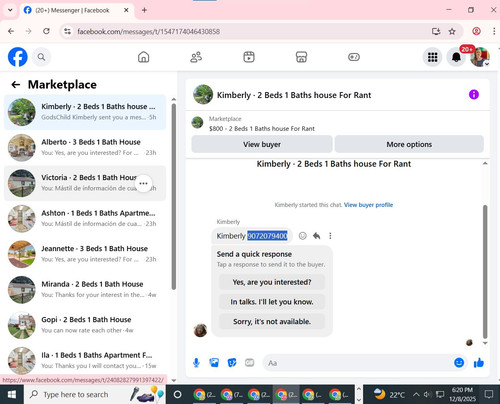Open the Facebook menu grid icon
The width and height of the screenshot is (500, 404).
click(432, 57)
